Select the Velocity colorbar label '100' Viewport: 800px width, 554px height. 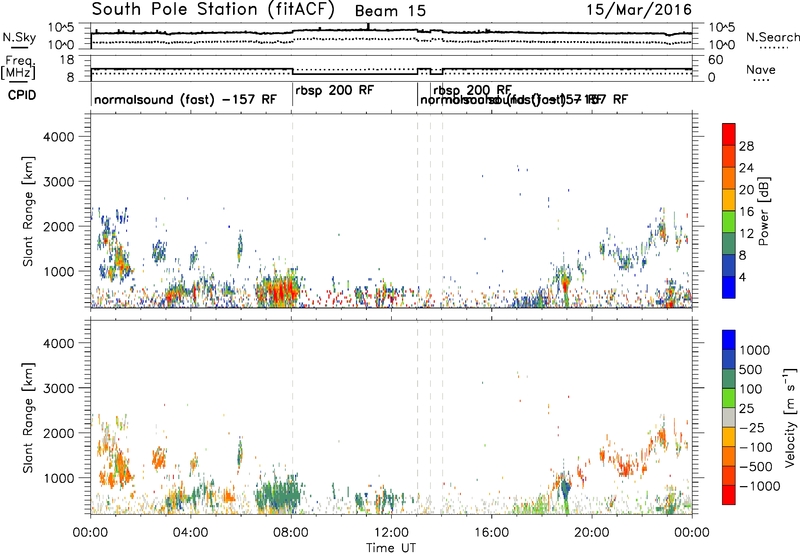(751, 389)
